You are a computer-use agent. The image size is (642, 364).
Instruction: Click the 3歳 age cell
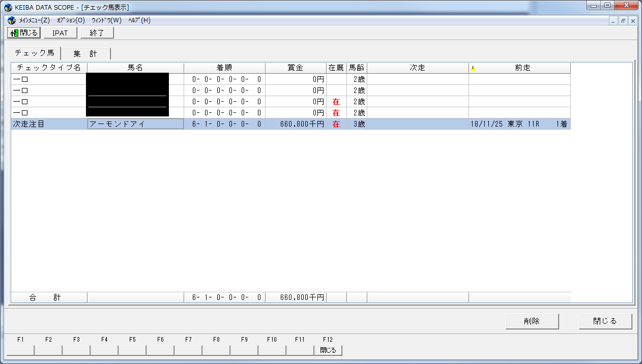(357, 124)
